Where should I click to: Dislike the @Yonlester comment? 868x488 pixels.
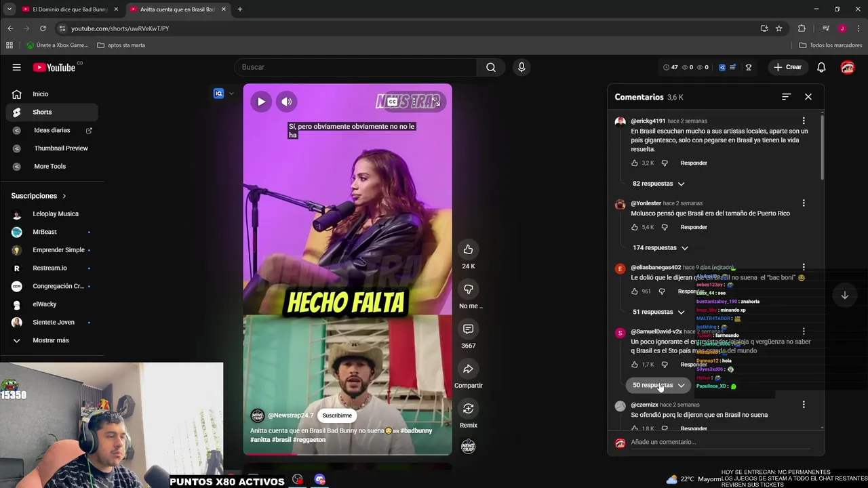665,227
